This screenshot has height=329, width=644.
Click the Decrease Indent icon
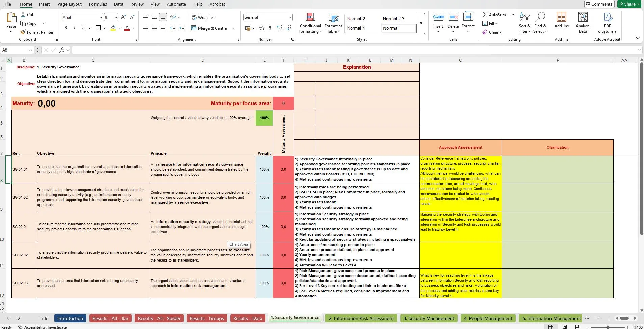(x=173, y=28)
